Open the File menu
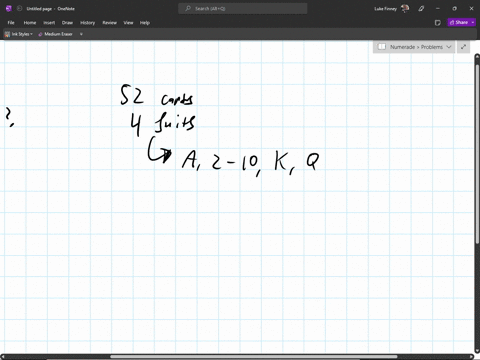Screen dimensions: 480x360 [x=11, y=23]
